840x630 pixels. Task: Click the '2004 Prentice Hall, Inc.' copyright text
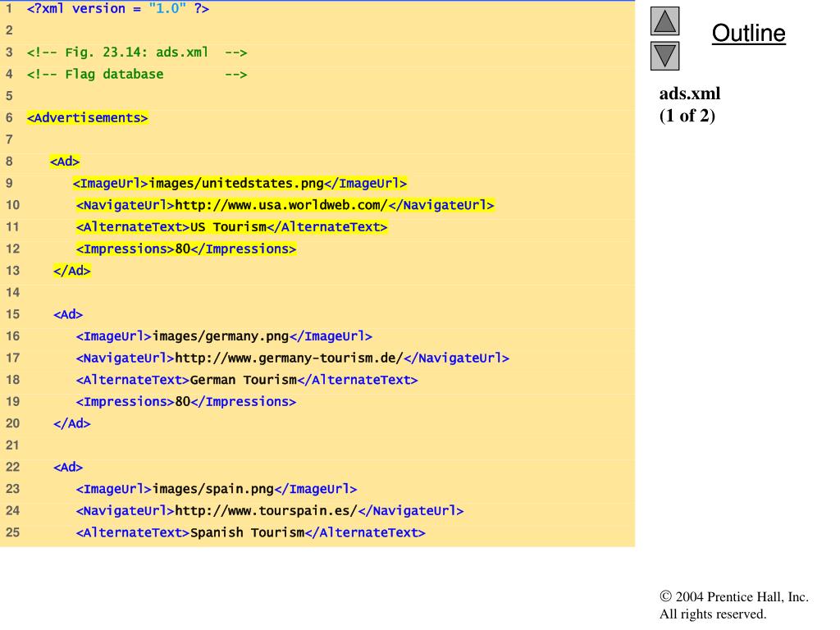pyautogui.click(x=734, y=597)
